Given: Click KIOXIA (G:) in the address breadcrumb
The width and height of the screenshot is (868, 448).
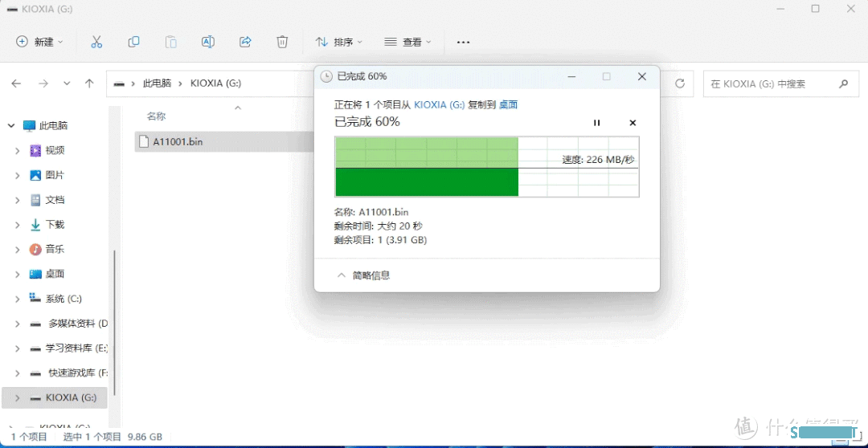Looking at the screenshot, I should click(216, 83).
